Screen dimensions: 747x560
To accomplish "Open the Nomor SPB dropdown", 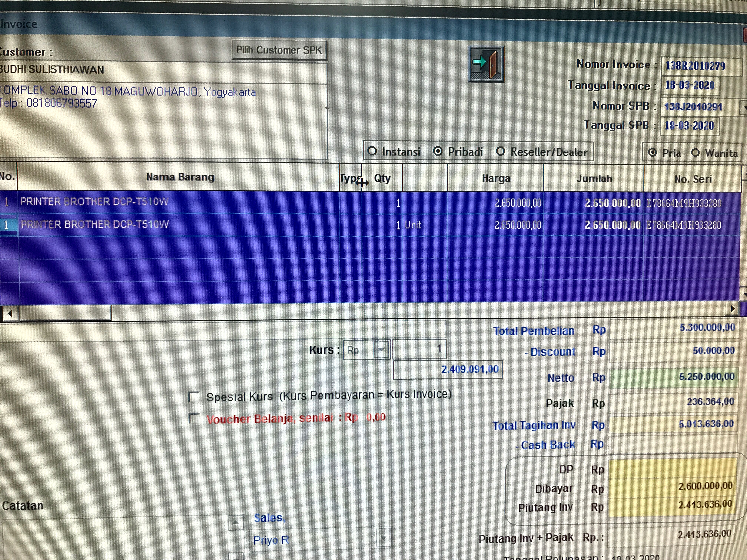I will pyautogui.click(x=744, y=108).
